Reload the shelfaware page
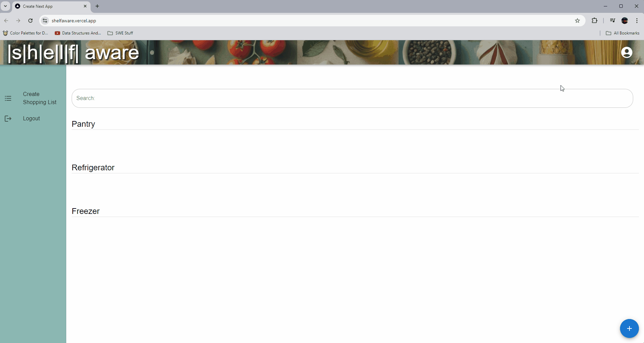The width and height of the screenshot is (644, 343). (x=30, y=21)
